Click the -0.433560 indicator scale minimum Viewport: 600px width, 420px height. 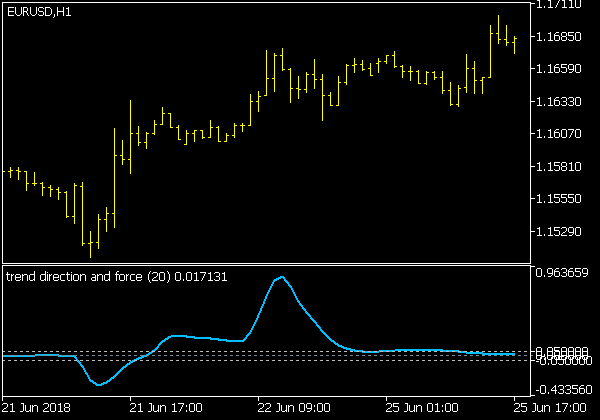coord(562,388)
